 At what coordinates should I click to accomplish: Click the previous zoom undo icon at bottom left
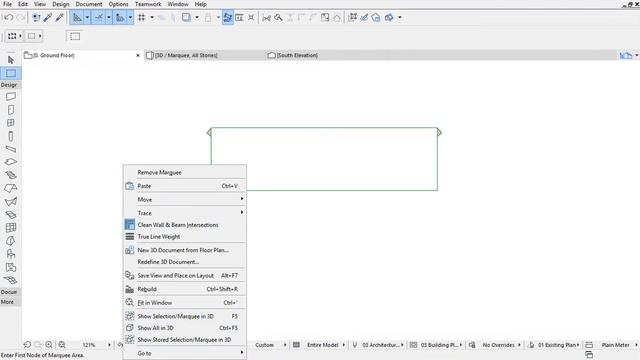coord(27,345)
